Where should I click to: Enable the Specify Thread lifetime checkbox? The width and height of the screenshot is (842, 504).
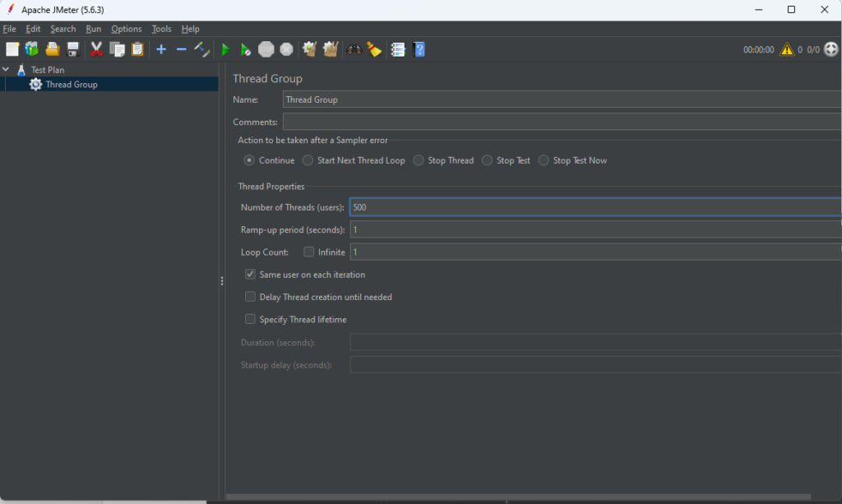(x=251, y=319)
